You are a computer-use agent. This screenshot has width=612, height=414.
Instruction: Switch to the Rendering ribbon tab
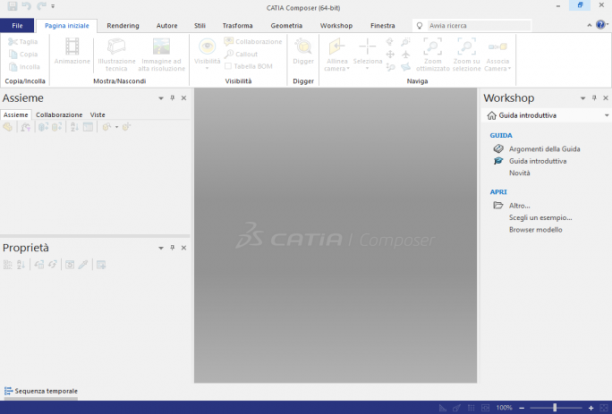click(123, 26)
